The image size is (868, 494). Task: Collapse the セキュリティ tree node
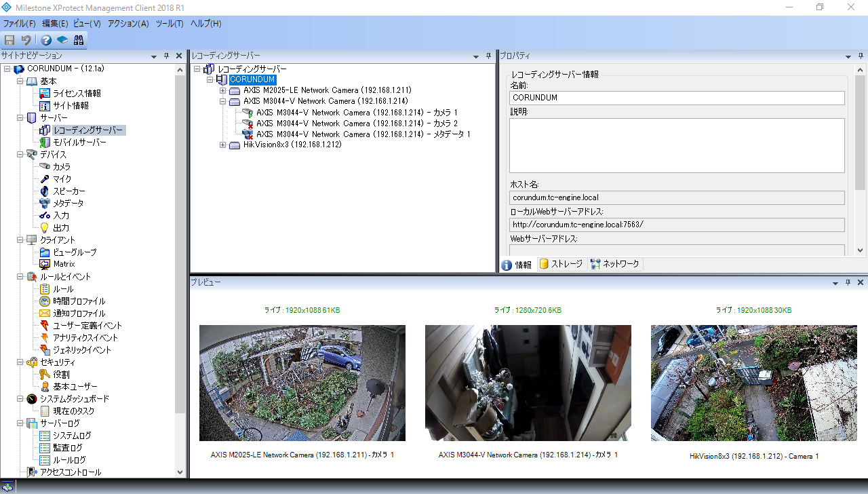(20, 362)
